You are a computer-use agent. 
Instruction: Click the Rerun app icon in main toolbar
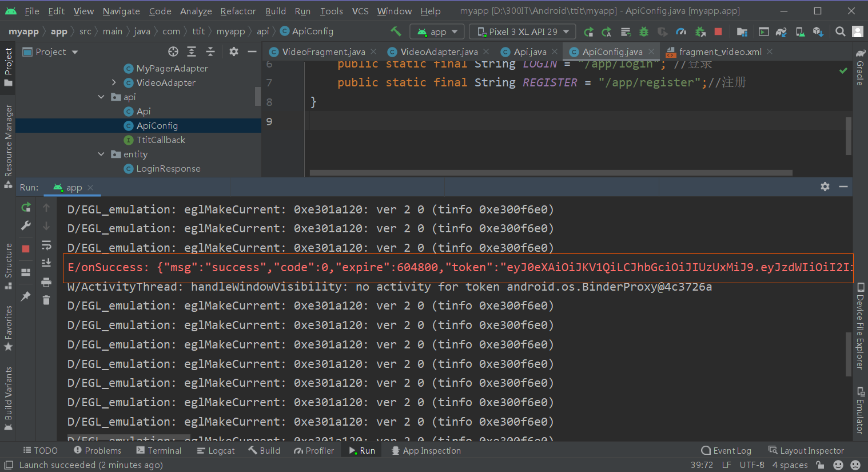588,31
